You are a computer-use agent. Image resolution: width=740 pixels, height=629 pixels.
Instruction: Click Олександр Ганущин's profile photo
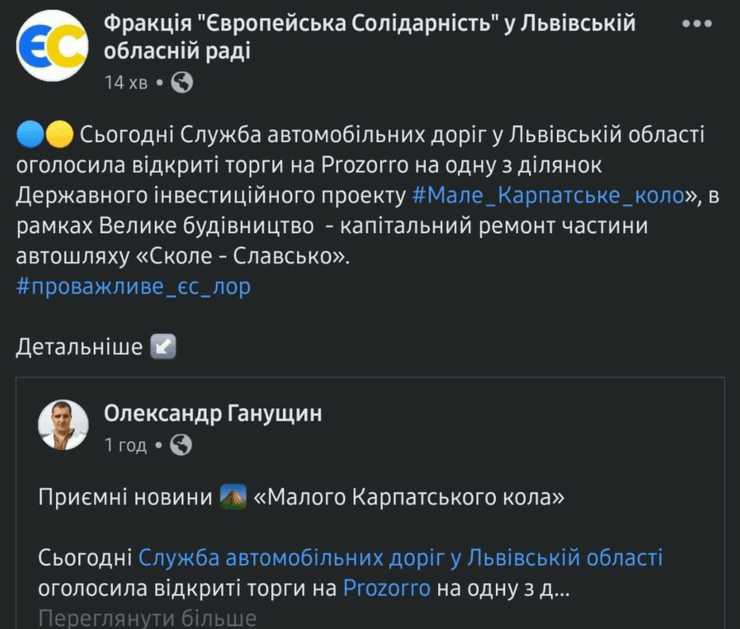point(63,425)
